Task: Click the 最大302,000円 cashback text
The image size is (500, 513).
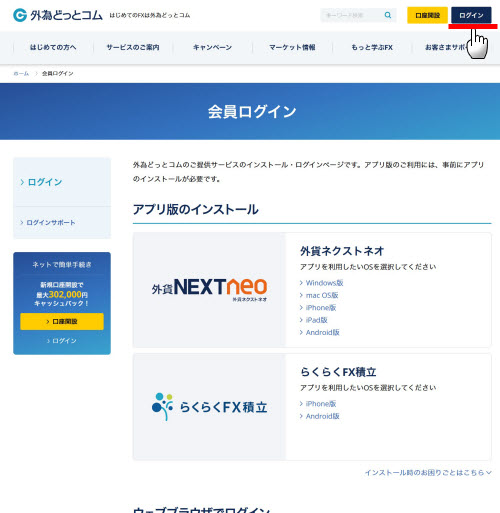Action: (62, 295)
